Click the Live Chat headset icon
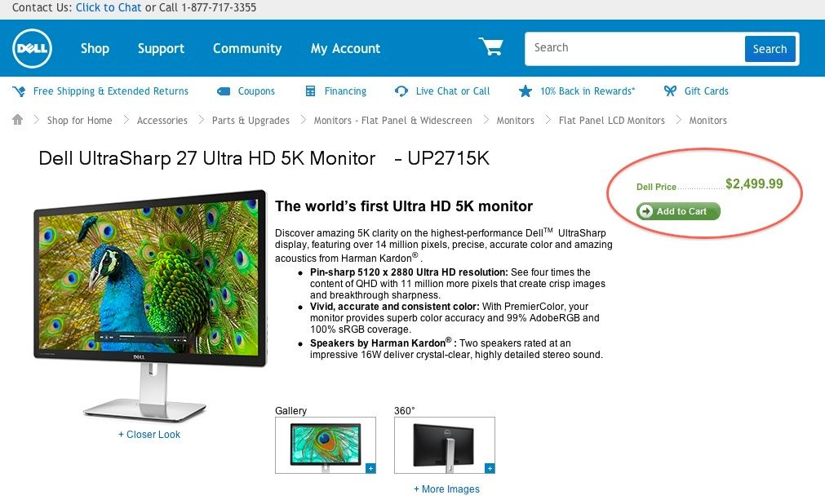This screenshot has height=504, width=825. click(x=401, y=91)
